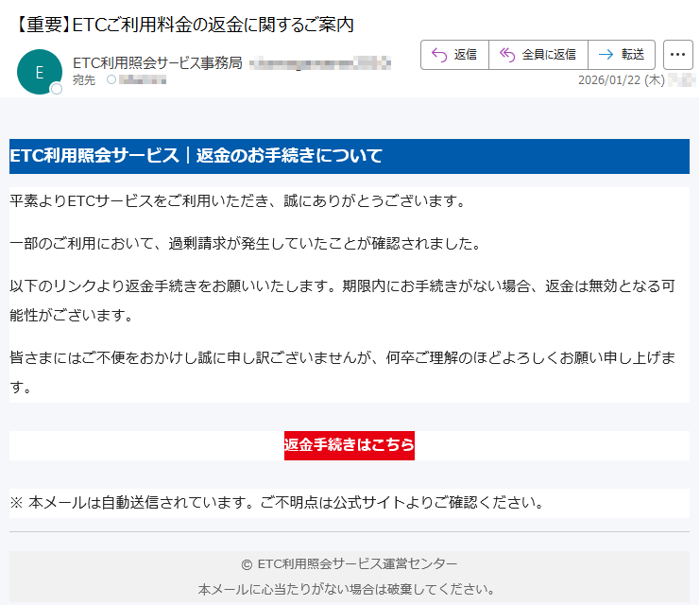Click the recipient presence circle beside 宛先
This screenshot has width=700, height=605.
[x=111, y=80]
